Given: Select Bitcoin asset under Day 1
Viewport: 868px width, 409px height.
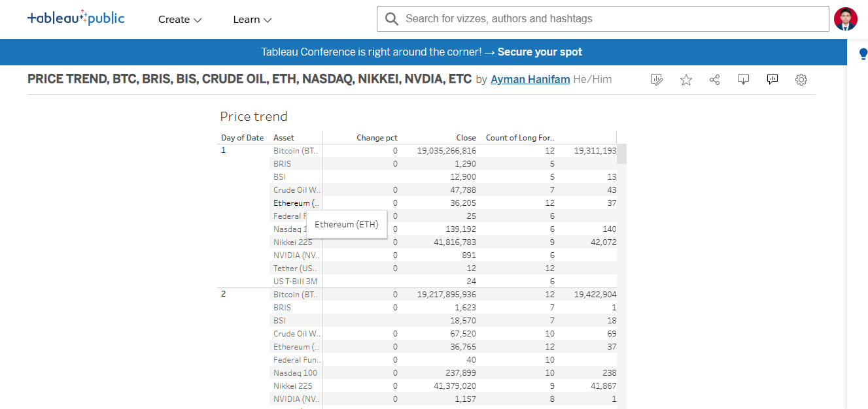Looking at the screenshot, I should click(296, 151).
